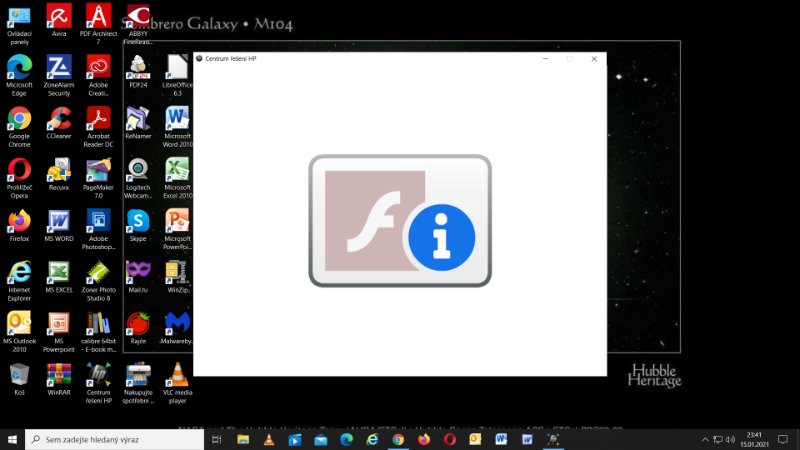This screenshot has height=450, width=800.
Task: Open Opera from the taskbar
Action: (x=449, y=439)
